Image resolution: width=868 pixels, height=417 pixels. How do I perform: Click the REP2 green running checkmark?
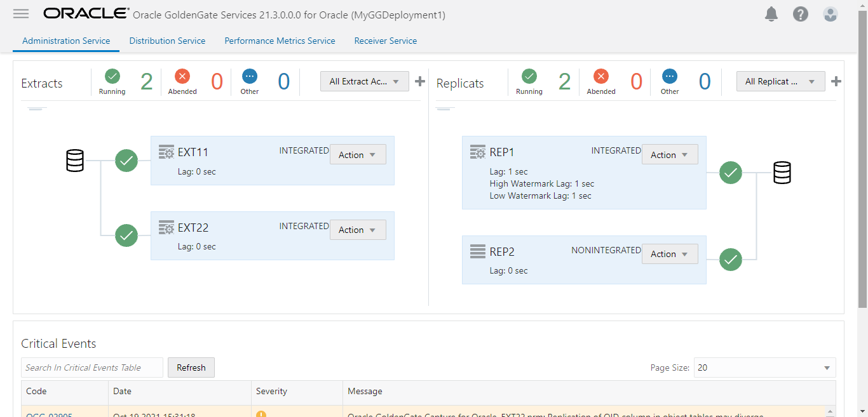[731, 259]
